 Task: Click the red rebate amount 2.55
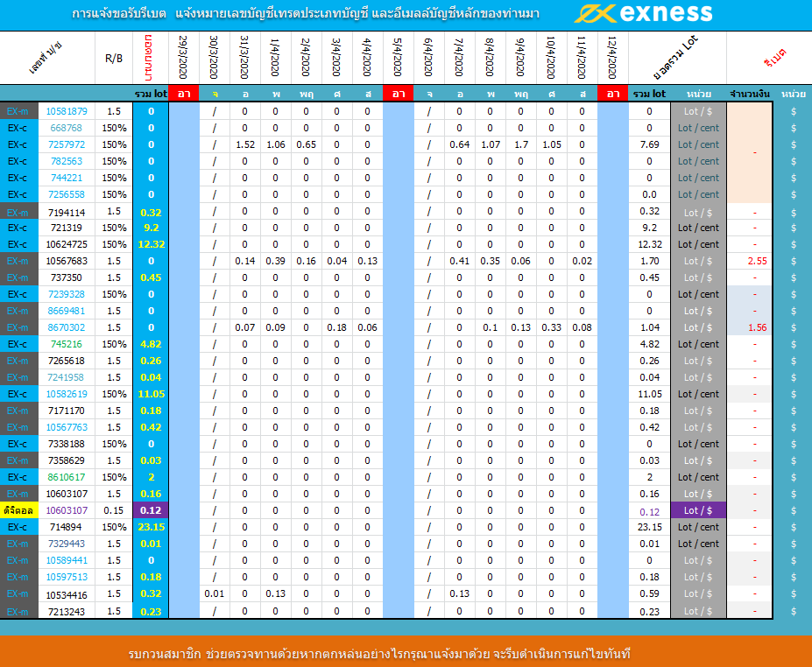click(757, 261)
